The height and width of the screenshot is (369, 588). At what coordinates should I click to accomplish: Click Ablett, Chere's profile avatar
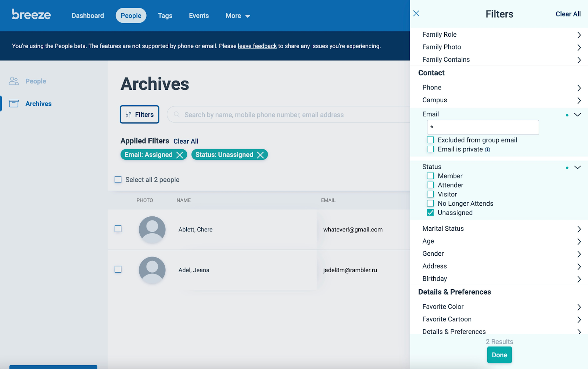(152, 230)
